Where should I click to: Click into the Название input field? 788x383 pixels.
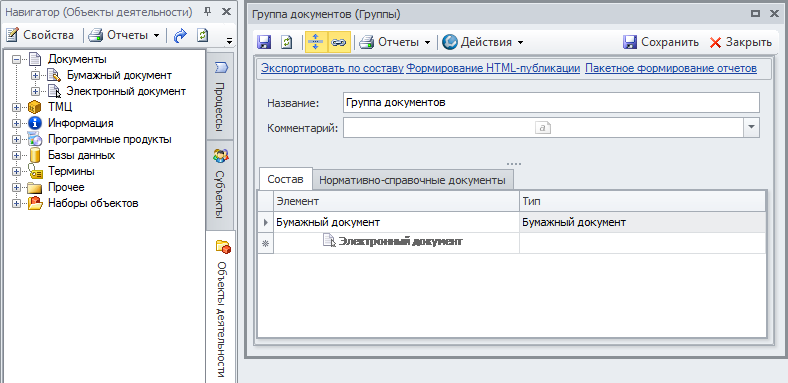(551, 103)
